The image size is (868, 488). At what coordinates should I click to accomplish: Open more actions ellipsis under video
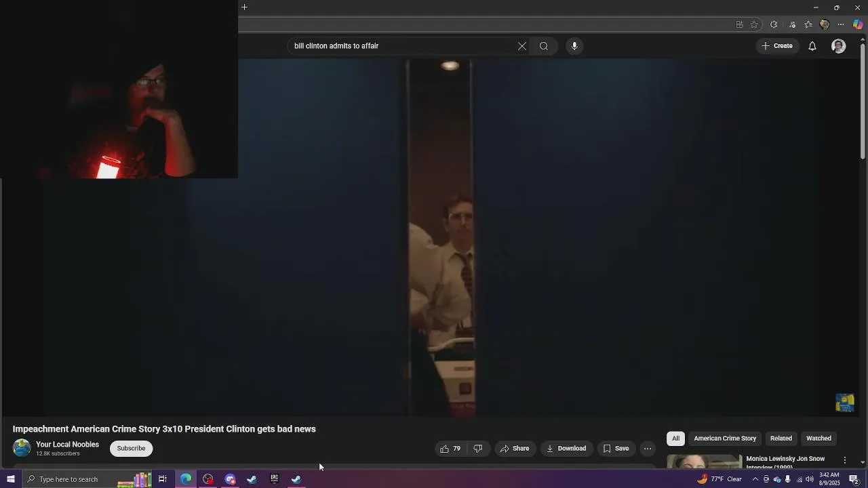tap(648, 449)
